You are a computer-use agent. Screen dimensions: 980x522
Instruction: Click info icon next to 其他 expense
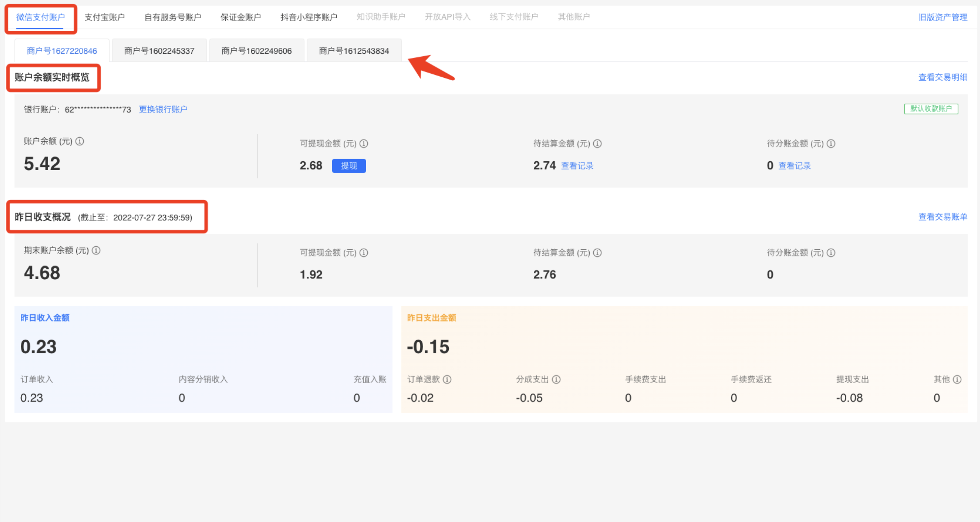point(957,380)
